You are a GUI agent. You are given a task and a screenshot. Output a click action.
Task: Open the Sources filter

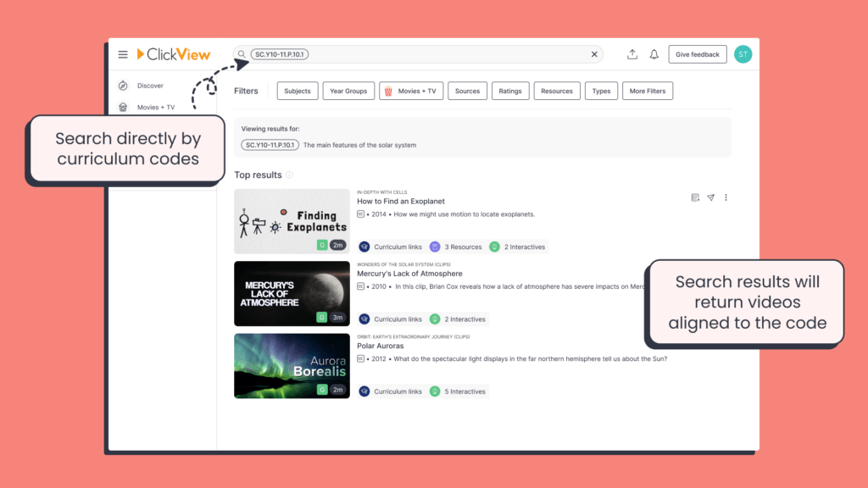pos(467,91)
